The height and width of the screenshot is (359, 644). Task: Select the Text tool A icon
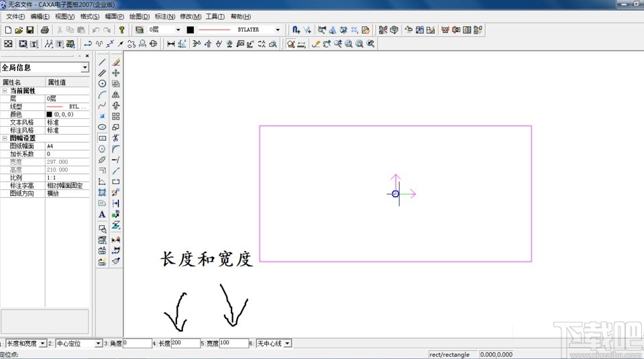click(x=102, y=214)
